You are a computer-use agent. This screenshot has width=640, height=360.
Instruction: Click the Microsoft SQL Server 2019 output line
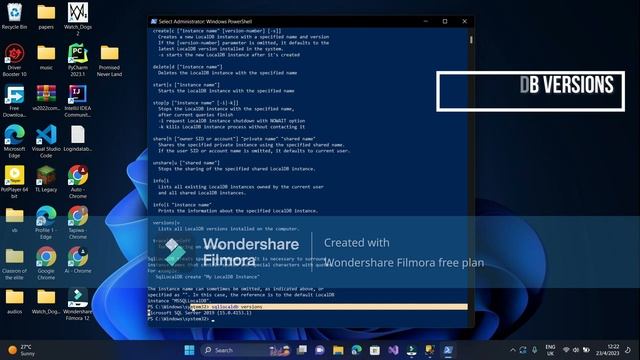(x=200, y=313)
